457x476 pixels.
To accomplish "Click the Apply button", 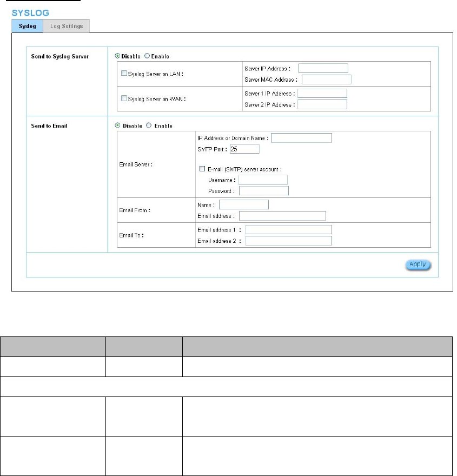I will click(x=418, y=265).
